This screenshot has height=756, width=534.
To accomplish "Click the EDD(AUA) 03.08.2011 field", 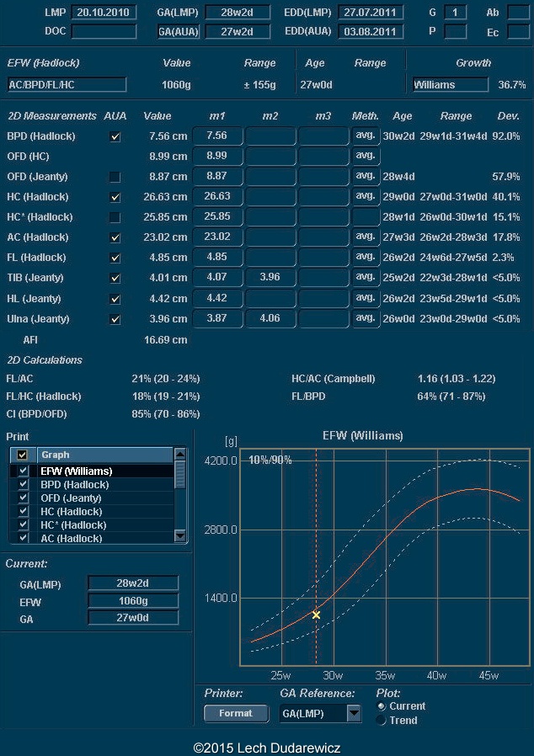I will [371, 32].
